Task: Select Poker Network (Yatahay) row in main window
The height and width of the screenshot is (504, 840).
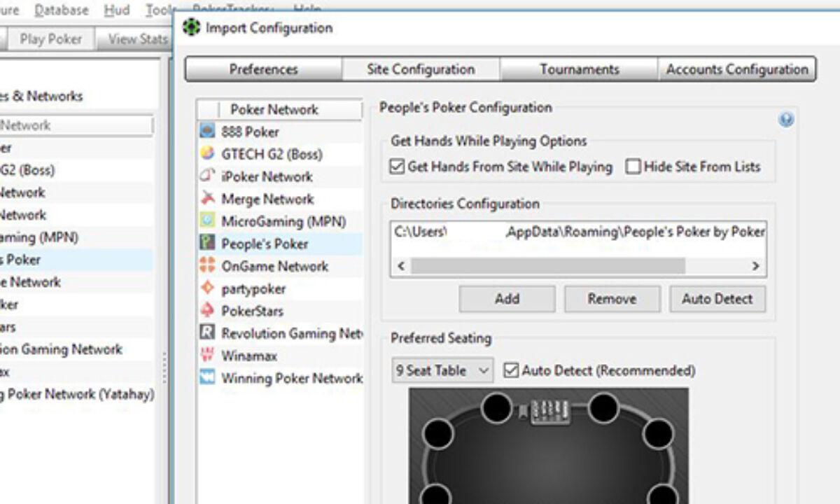Action: pos(77,394)
